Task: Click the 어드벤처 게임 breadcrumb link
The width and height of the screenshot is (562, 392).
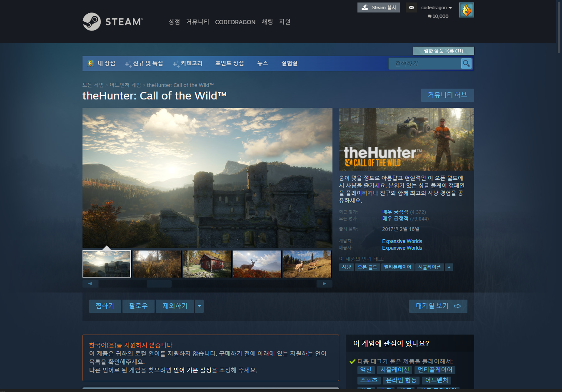Action: click(x=125, y=85)
